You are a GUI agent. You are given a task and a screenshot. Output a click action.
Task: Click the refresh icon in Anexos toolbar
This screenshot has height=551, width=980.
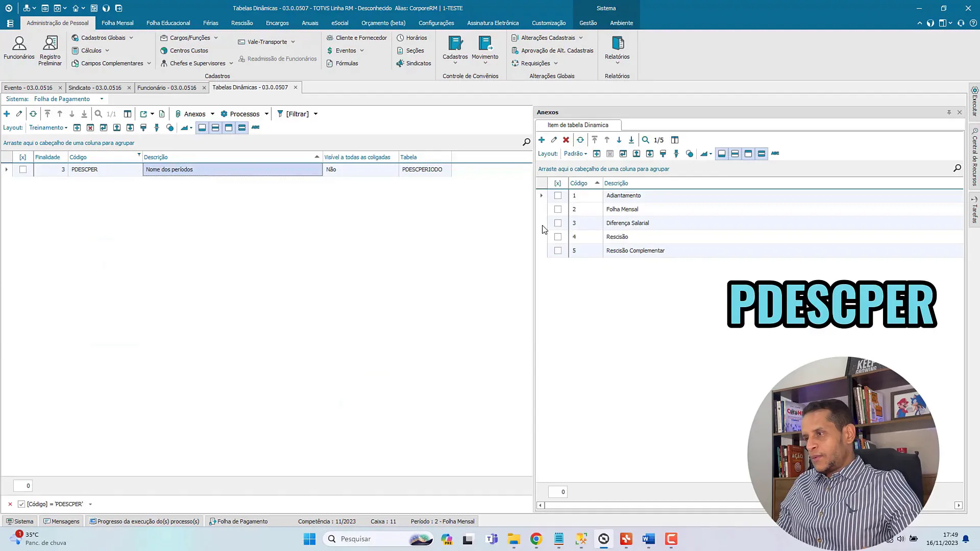(x=580, y=140)
